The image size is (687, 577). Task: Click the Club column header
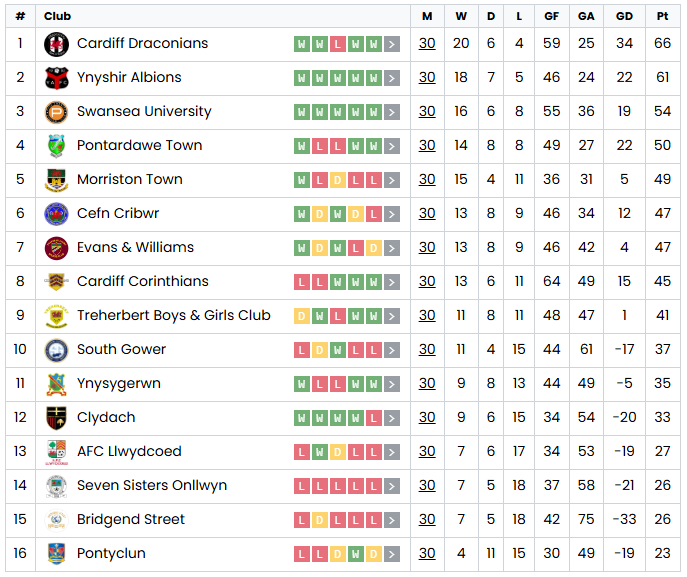tap(58, 16)
